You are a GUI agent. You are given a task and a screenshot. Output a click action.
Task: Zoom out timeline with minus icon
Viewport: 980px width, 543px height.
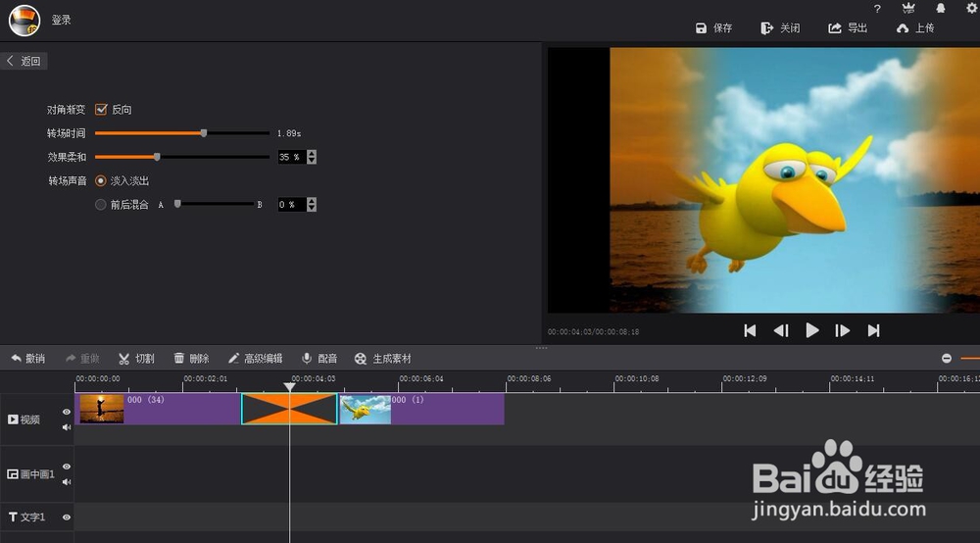click(947, 358)
